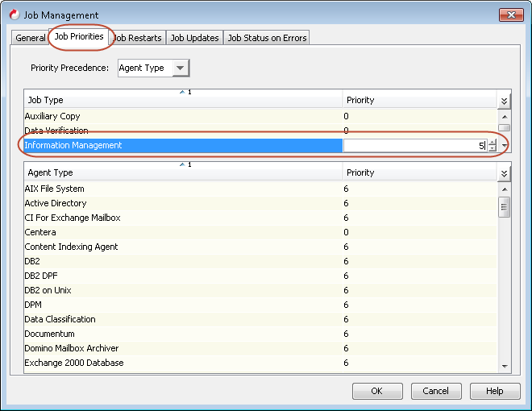Expand the Agent Type table column options

[x=505, y=173]
